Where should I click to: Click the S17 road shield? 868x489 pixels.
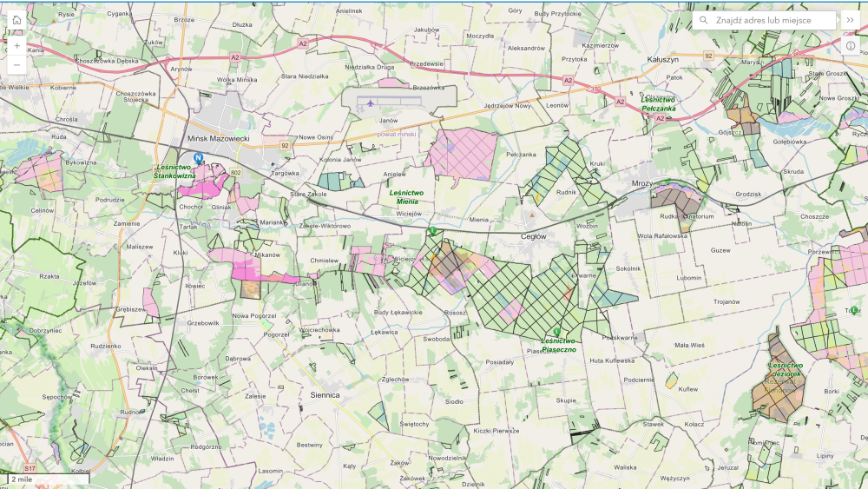point(30,468)
